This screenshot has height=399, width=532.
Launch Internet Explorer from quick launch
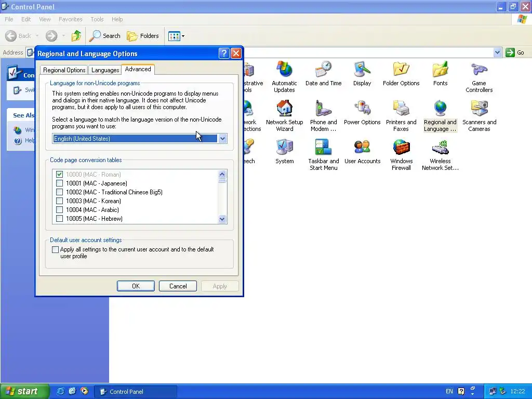pyautogui.click(x=60, y=391)
